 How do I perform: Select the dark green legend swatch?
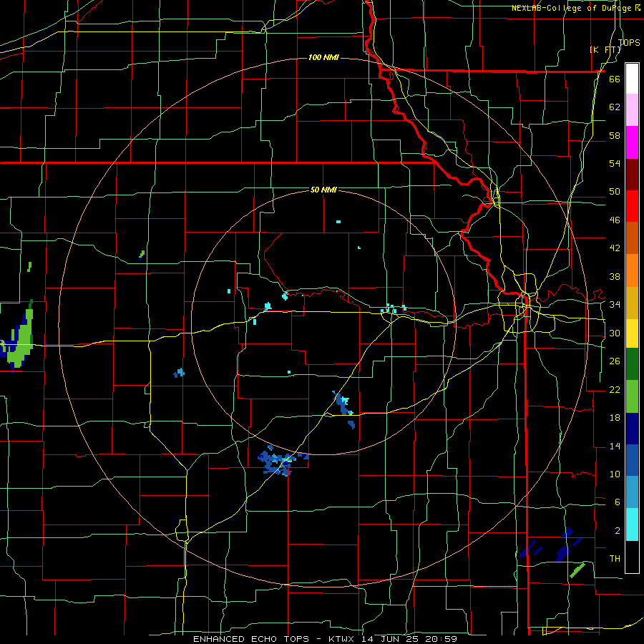[x=632, y=364]
